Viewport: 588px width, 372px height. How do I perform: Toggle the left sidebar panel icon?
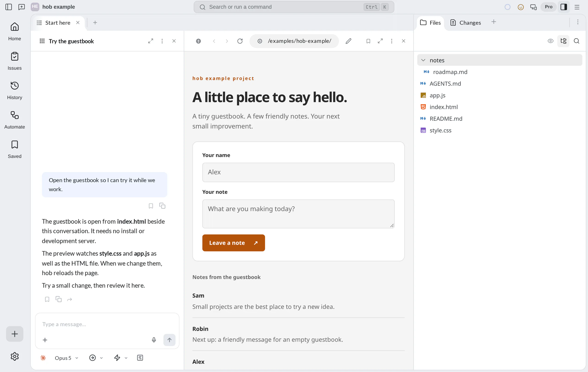tap(8, 7)
